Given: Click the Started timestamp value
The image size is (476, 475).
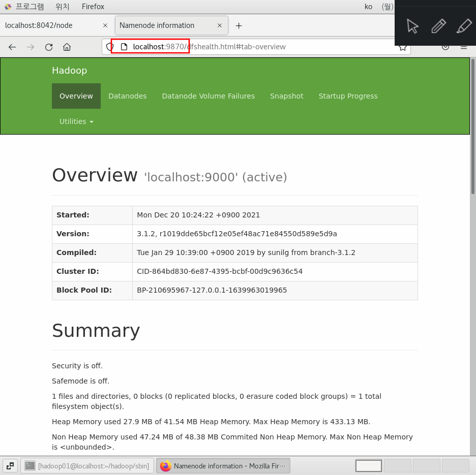Looking at the screenshot, I should click(x=198, y=215).
